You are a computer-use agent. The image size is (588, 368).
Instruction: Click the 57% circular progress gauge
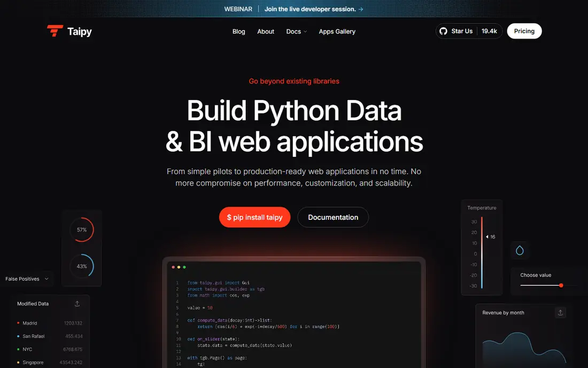(x=82, y=229)
